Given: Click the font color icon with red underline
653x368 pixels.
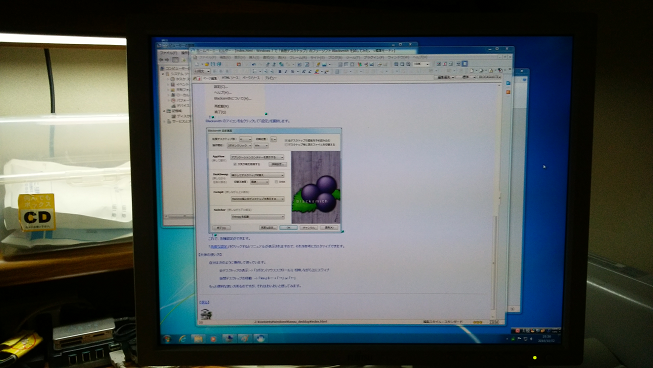Looking at the screenshot, I should pyautogui.click(x=317, y=72).
